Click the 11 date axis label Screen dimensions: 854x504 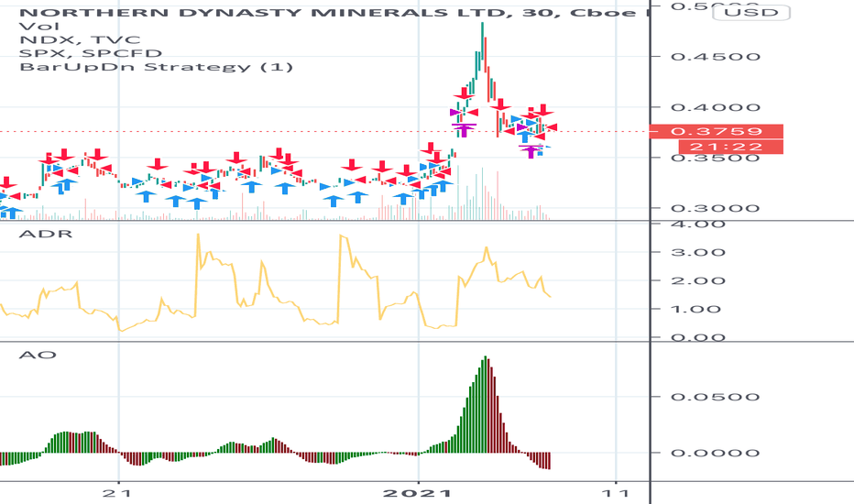click(616, 494)
